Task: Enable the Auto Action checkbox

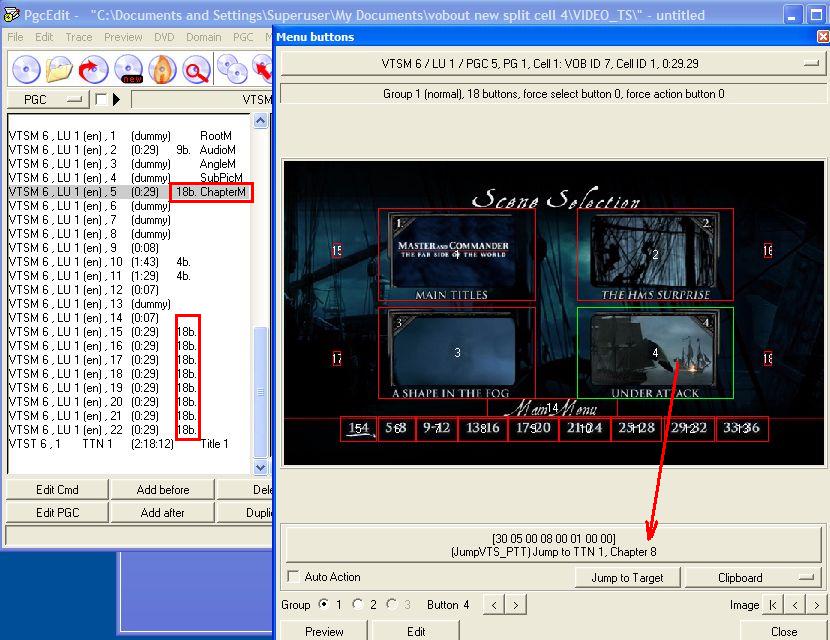Action: [x=293, y=576]
